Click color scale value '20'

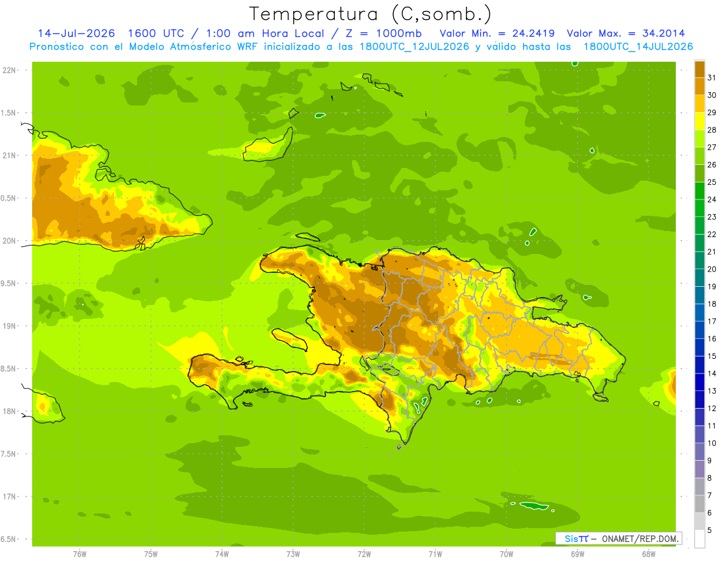pos(712,269)
